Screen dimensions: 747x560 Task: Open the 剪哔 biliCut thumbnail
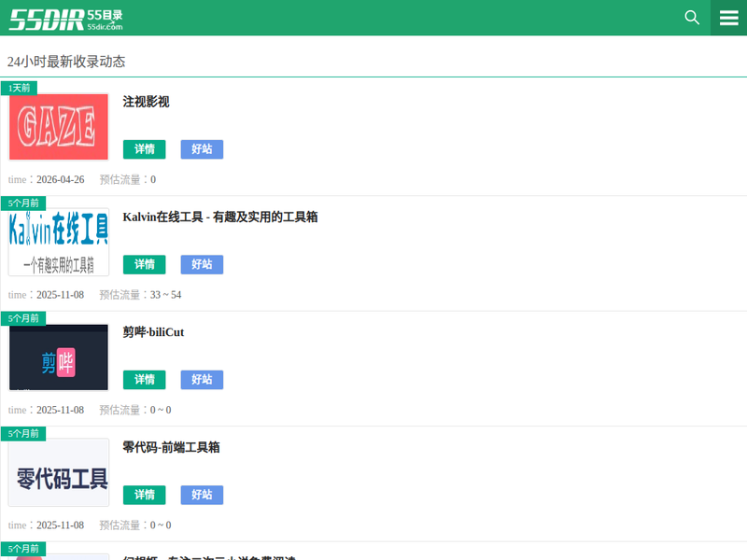tap(59, 357)
